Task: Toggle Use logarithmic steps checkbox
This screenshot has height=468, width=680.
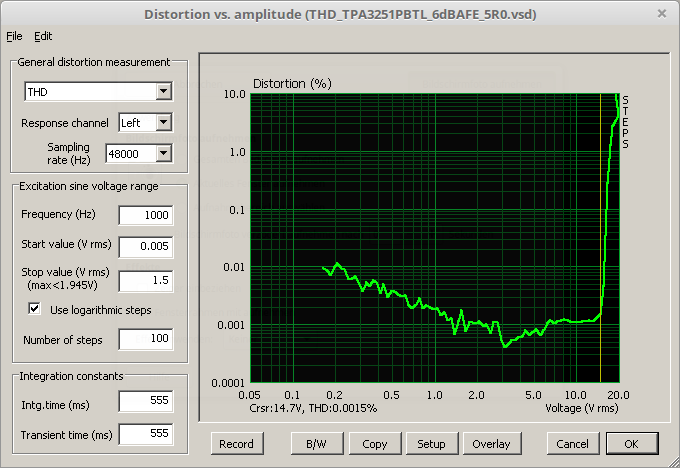Action: 34,309
